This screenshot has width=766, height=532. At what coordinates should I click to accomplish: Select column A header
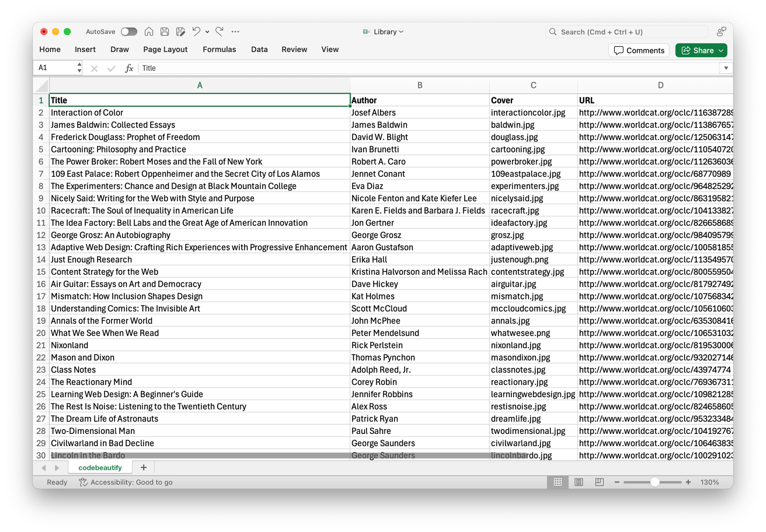pos(199,86)
